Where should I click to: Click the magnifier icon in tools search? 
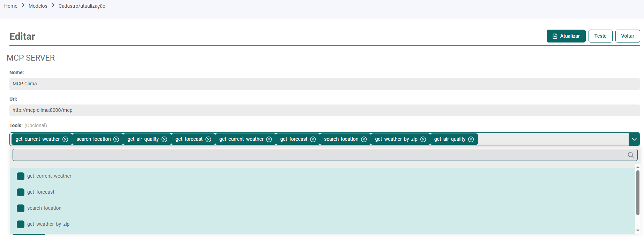(x=630, y=155)
